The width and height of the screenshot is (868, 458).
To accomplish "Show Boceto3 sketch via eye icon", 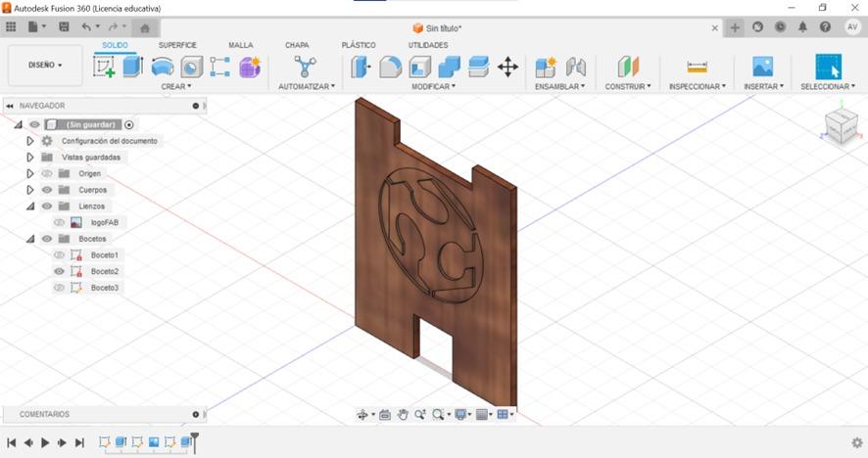I will 59,288.
